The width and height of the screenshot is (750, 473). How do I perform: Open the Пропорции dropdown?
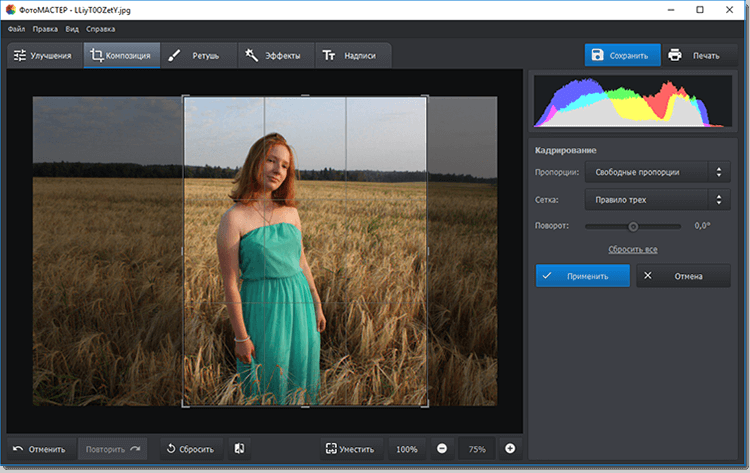658,172
